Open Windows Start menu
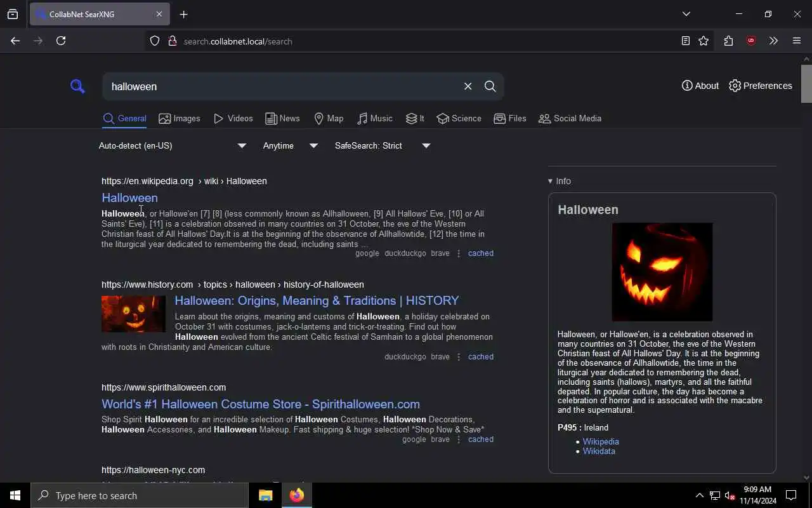The image size is (812, 508). pyautogui.click(x=15, y=495)
